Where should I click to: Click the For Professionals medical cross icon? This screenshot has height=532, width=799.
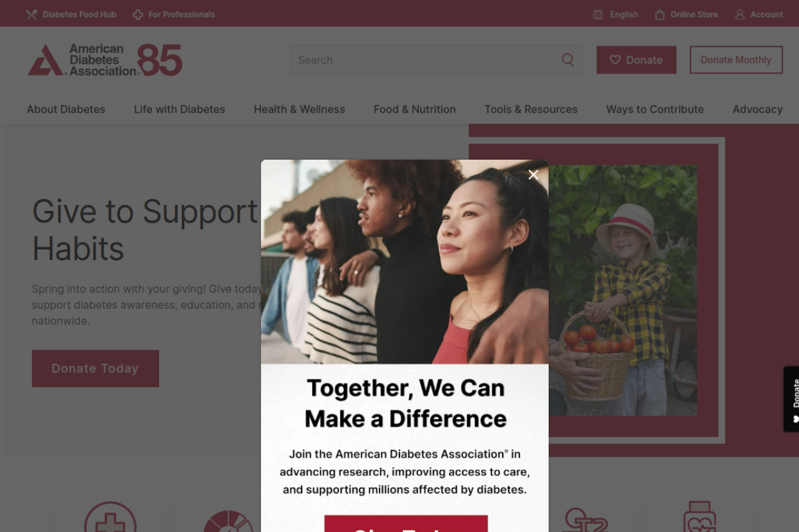[138, 14]
